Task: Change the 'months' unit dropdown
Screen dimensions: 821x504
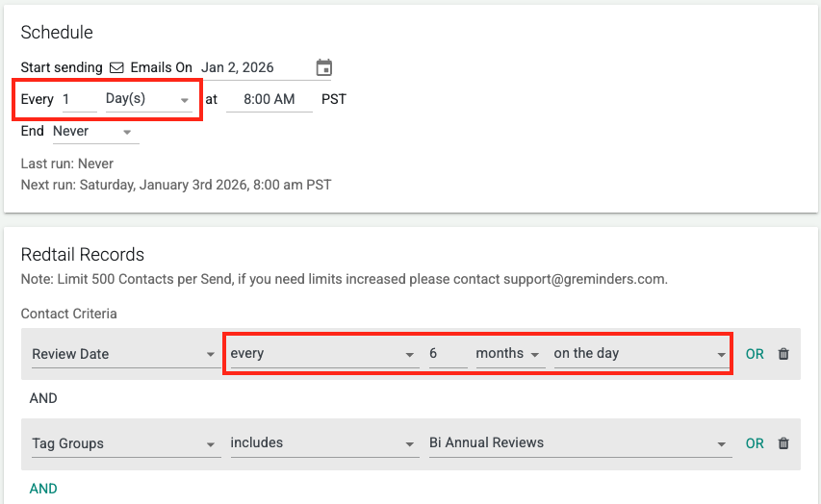Action: 509,354
